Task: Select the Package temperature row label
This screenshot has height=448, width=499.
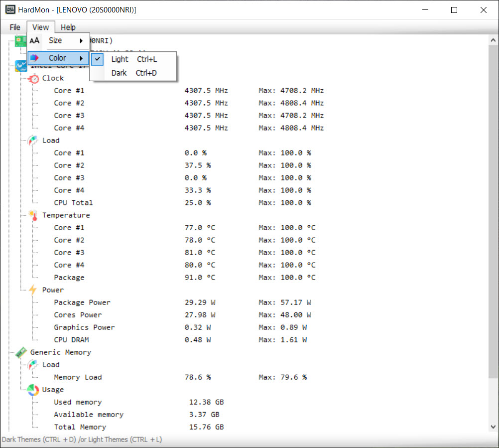Action: click(x=69, y=278)
